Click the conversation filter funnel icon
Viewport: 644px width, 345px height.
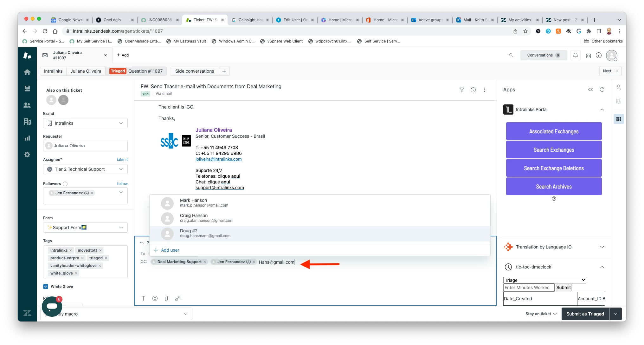[x=462, y=90]
